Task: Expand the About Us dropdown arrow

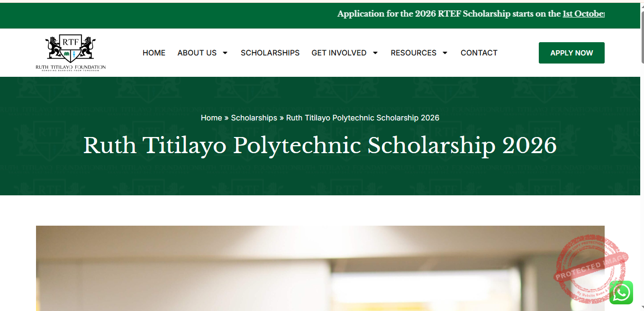Action: click(x=225, y=53)
